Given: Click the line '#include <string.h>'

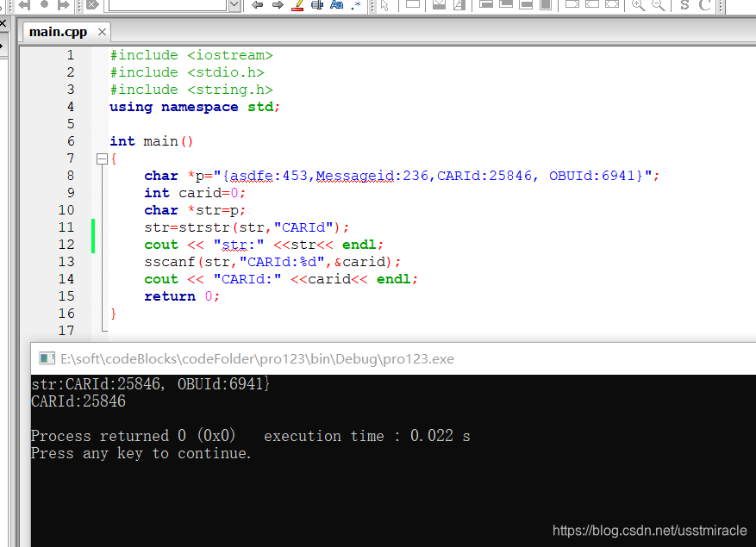Looking at the screenshot, I should tap(191, 90).
